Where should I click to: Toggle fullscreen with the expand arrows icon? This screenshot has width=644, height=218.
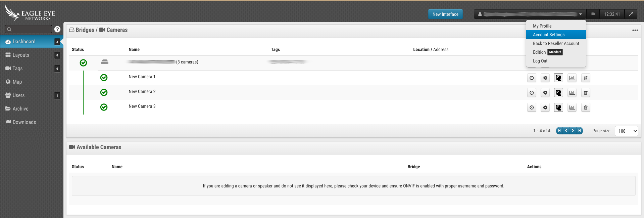pyautogui.click(x=631, y=14)
